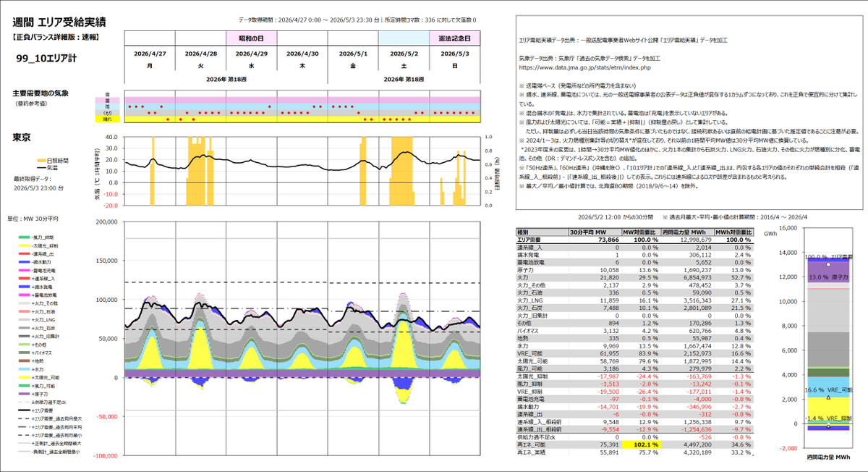Image resolution: width=868 pixels, height=472 pixels.
Task: Click the -9,554 value for 連系線_出_相殺前
Action: click(x=608, y=428)
